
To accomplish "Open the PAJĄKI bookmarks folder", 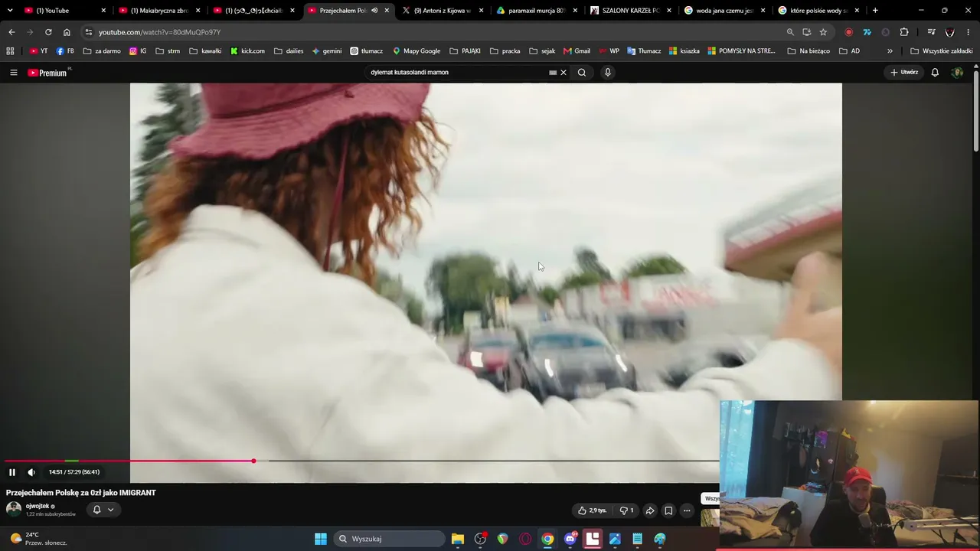I will [465, 51].
